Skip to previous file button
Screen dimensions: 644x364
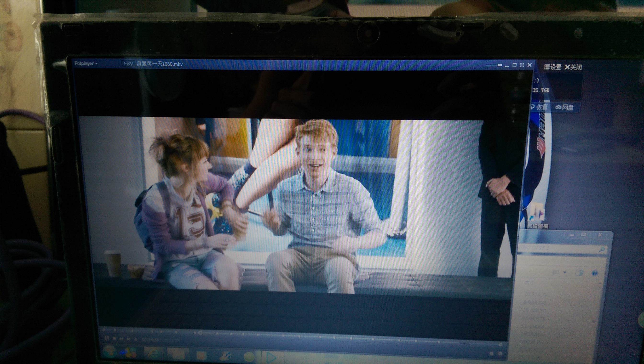click(121, 339)
